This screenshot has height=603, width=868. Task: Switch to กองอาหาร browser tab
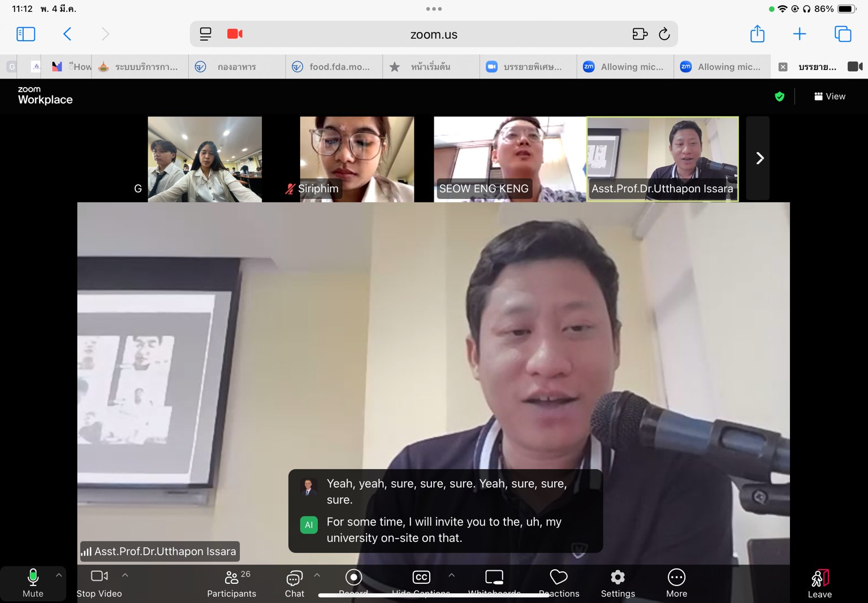click(236, 67)
